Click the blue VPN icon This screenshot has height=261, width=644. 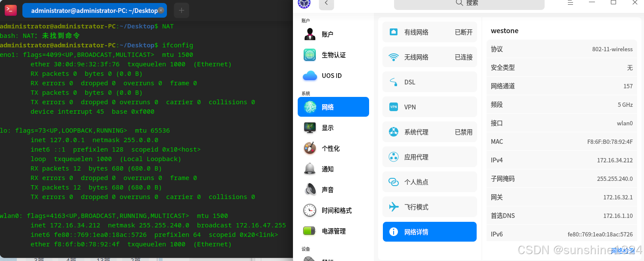(x=394, y=107)
